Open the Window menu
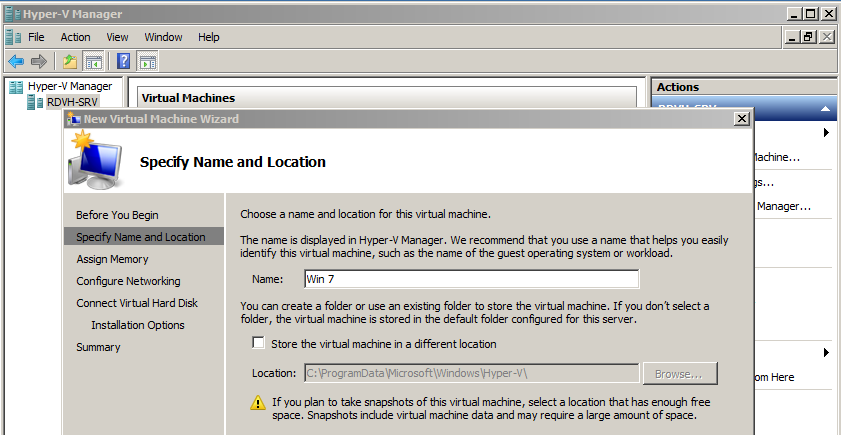The width and height of the screenshot is (841, 435). [163, 37]
